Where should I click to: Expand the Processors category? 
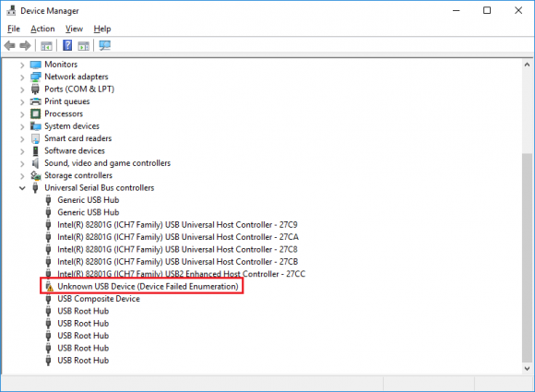pos(22,114)
